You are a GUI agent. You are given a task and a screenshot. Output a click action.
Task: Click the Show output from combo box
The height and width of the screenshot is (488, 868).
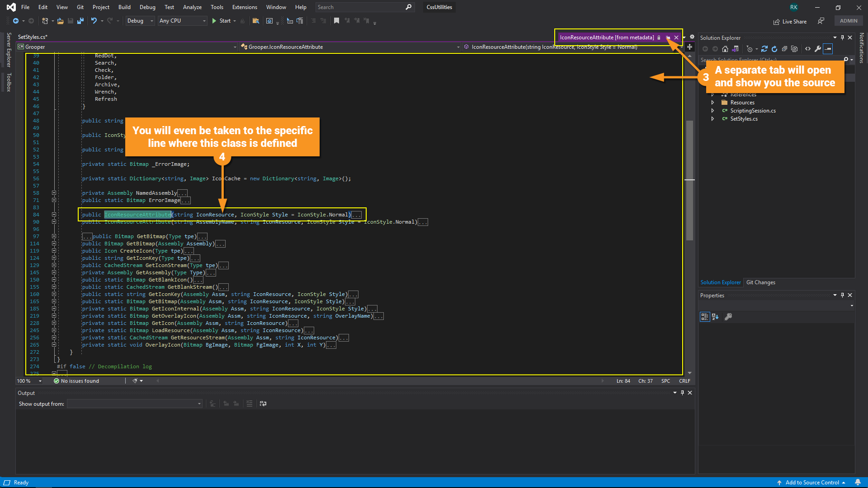(134, 404)
